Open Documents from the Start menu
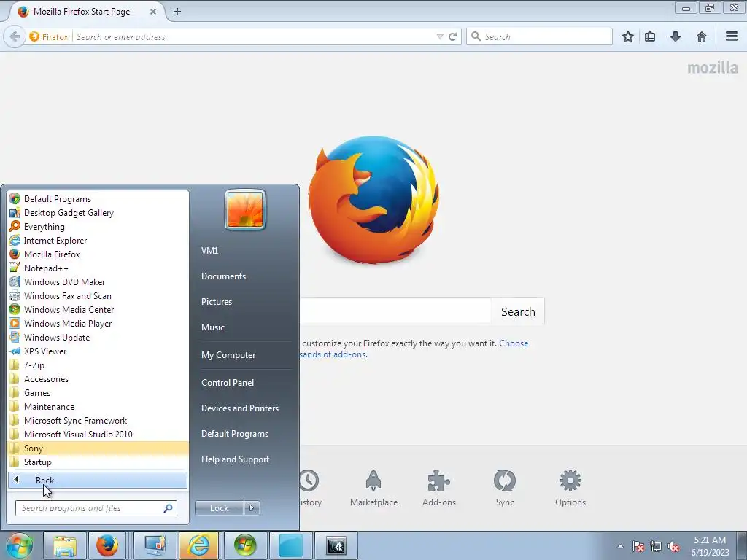This screenshot has height=560, width=747. (223, 276)
